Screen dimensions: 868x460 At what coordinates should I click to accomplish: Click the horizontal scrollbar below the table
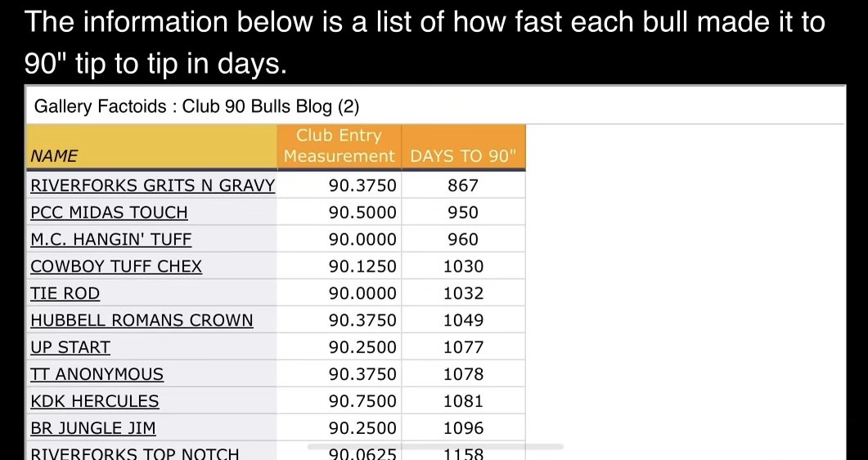[435, 447]
